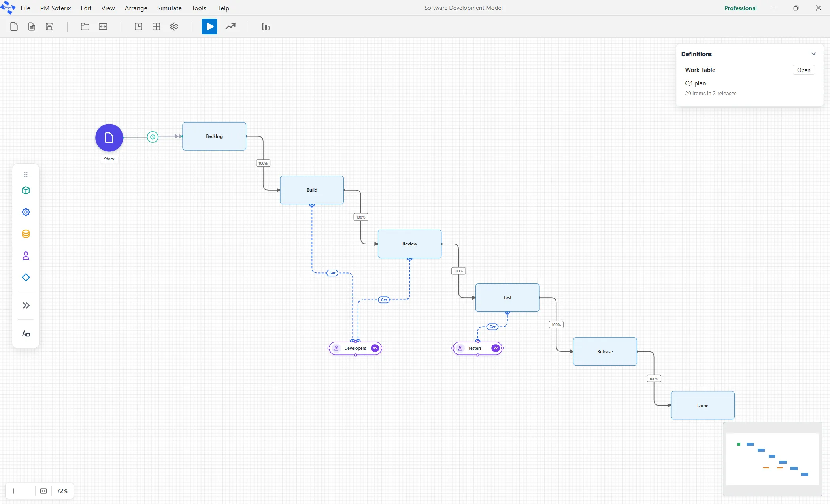
Task: Open the clock settings toolbar icon
Action: pyautogui.click(x=138, y=26)
